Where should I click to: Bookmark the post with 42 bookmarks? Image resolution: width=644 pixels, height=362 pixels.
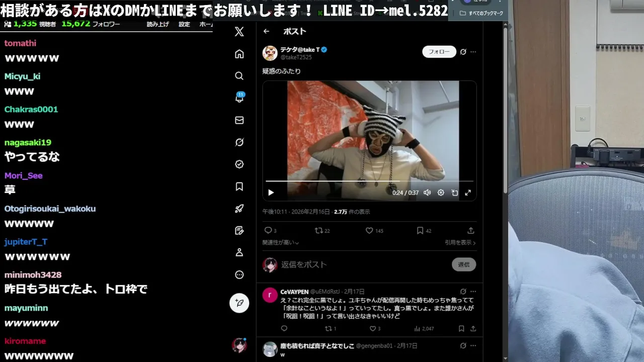424,230
